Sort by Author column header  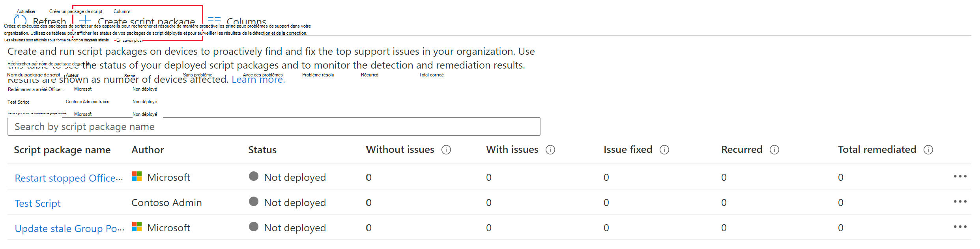148,150
